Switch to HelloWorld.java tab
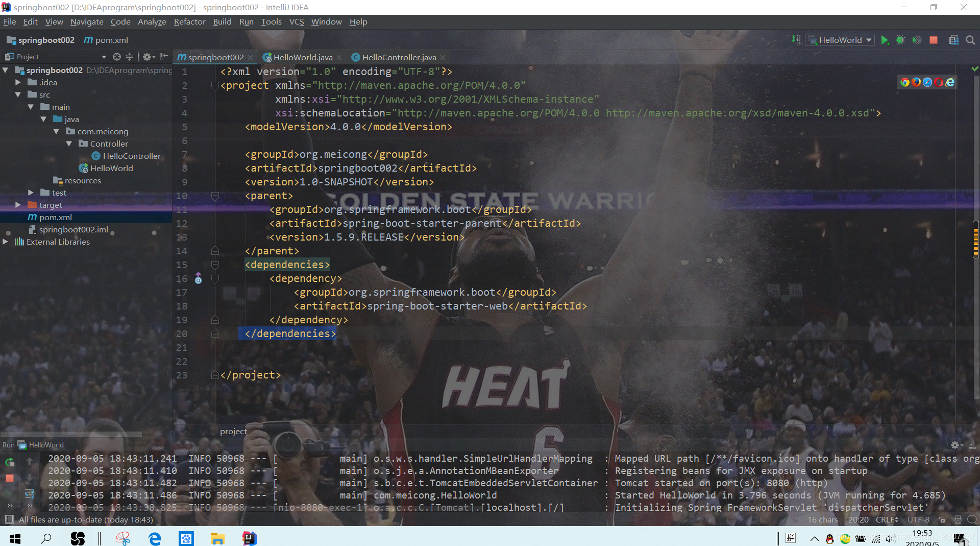 click(303, 57)
